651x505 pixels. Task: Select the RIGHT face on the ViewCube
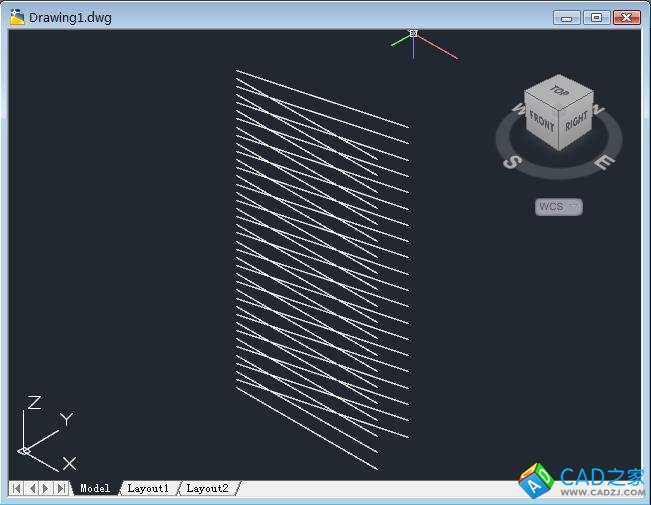(576, 123)
